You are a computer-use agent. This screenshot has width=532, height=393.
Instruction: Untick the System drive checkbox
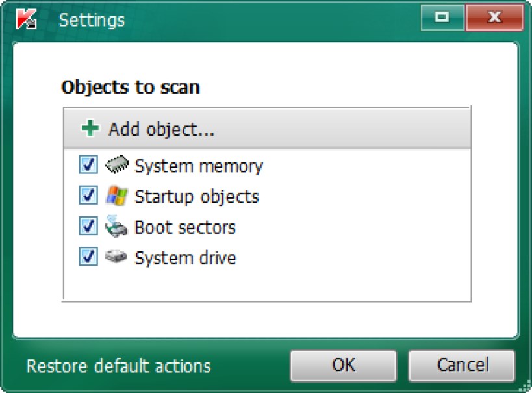click(x=88, y=256)
